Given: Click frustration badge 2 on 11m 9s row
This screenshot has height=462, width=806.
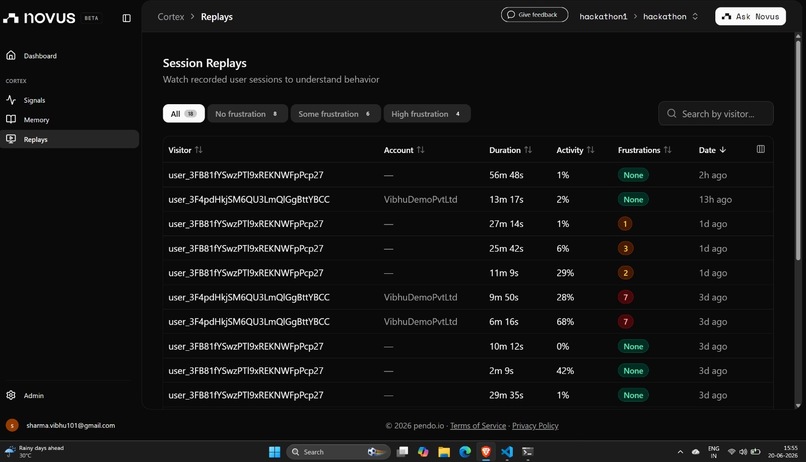Looking at the screenshot, I should pyautogui.click(x=625, y=273).
